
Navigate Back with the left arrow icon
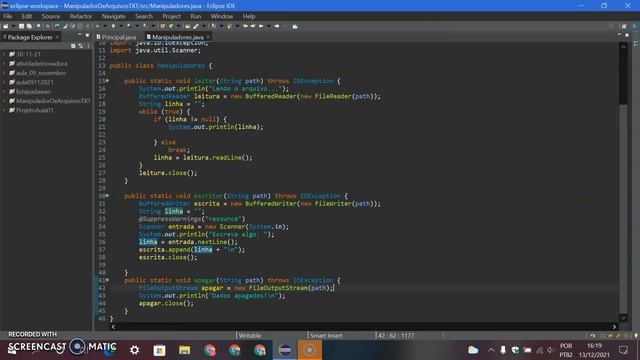tap(261, 26)
